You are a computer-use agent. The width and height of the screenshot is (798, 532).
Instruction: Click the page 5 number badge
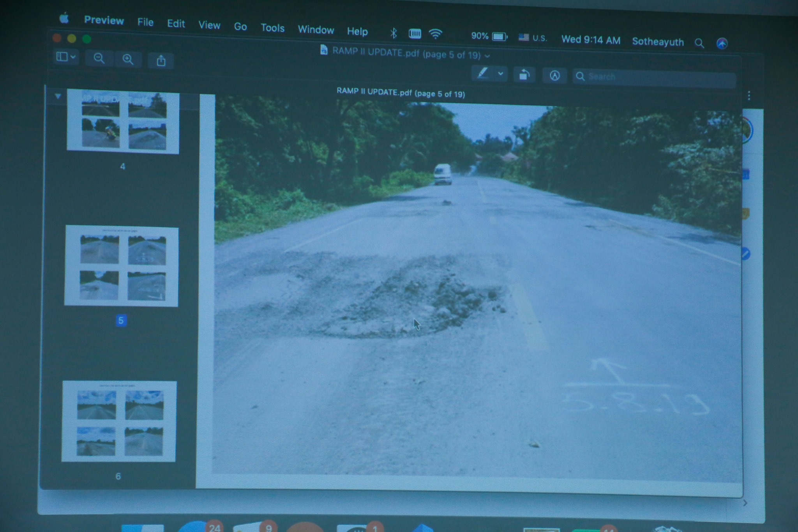[121, 320]
